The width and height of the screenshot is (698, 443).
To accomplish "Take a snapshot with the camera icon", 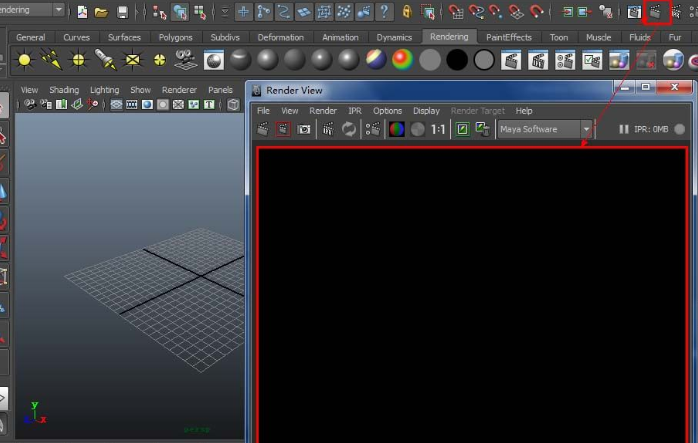I will click(x=304, y=129).
